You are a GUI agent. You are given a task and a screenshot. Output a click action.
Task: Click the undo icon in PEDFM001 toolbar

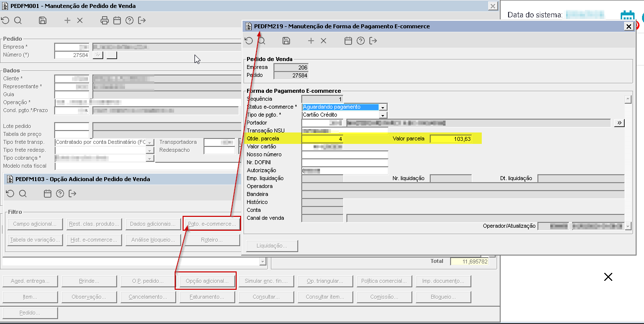click(5, 20)
